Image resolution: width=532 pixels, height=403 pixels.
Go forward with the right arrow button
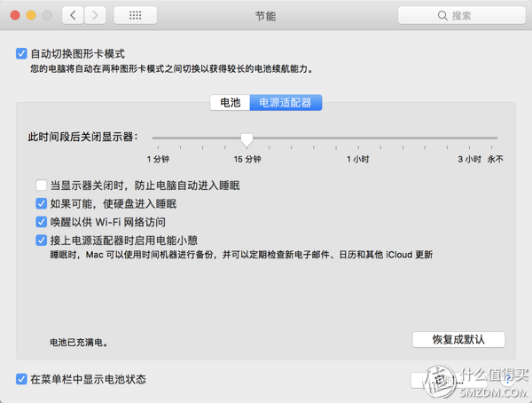click(95, 15)
